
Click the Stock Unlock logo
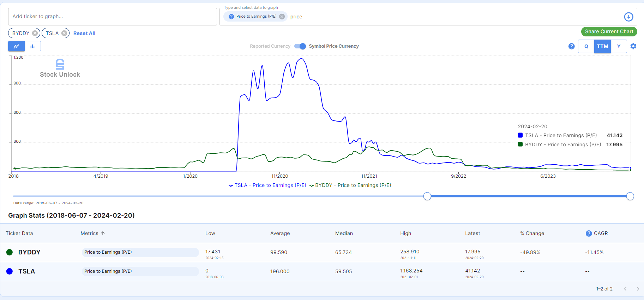(x=60, y=68)
